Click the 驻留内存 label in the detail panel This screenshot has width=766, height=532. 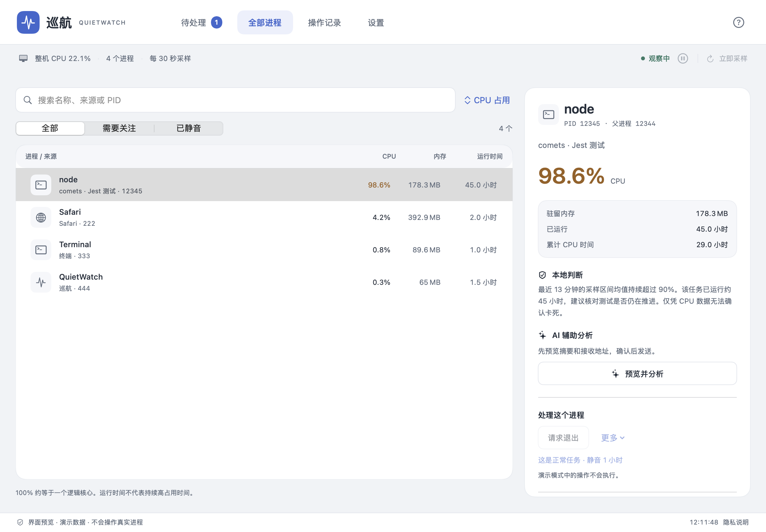tap(561, 213)
